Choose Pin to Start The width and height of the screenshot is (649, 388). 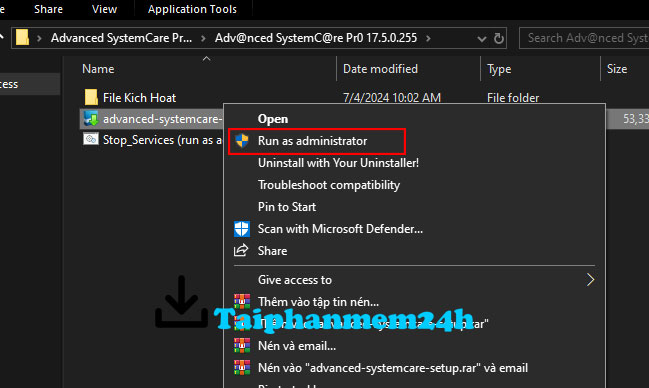point(287,207)
